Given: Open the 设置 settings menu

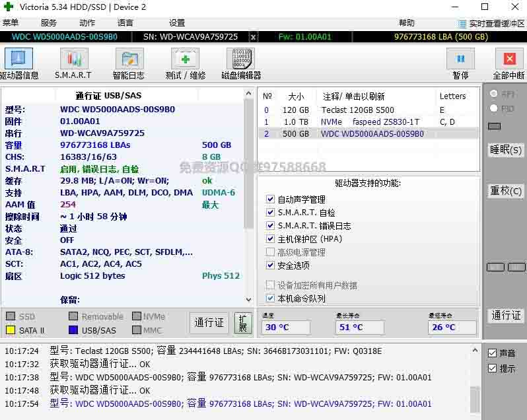Looking at the screenshot, I should click(x=177, y=23).
